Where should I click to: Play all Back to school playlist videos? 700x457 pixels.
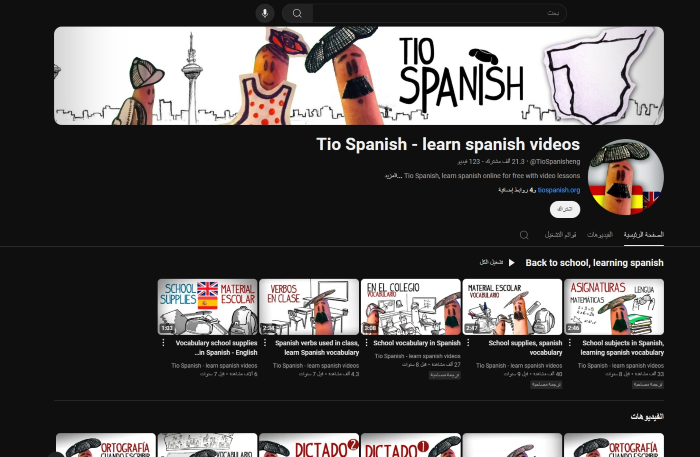point(498,262)
